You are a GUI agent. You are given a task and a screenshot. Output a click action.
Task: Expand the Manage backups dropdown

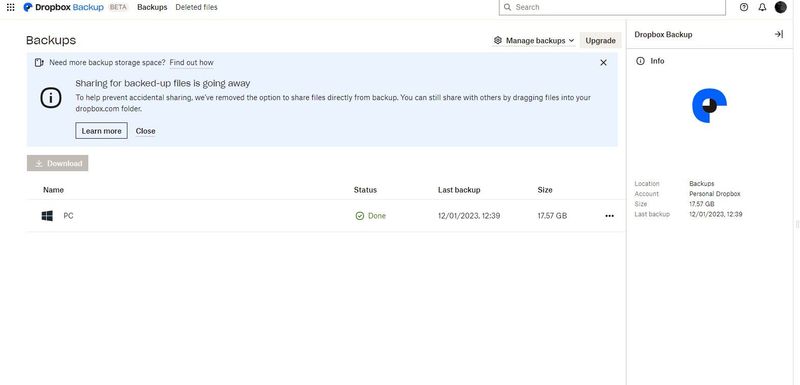534,40
